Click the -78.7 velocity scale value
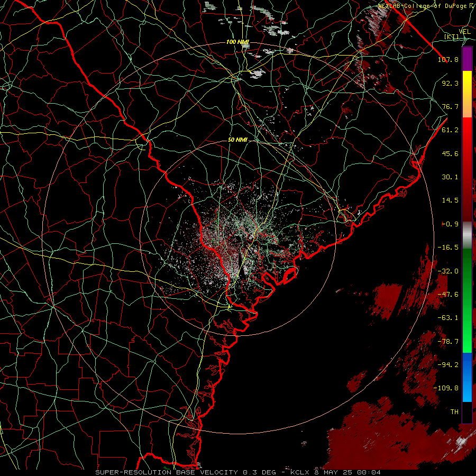The image size is (476, 476). pos(448,342)
